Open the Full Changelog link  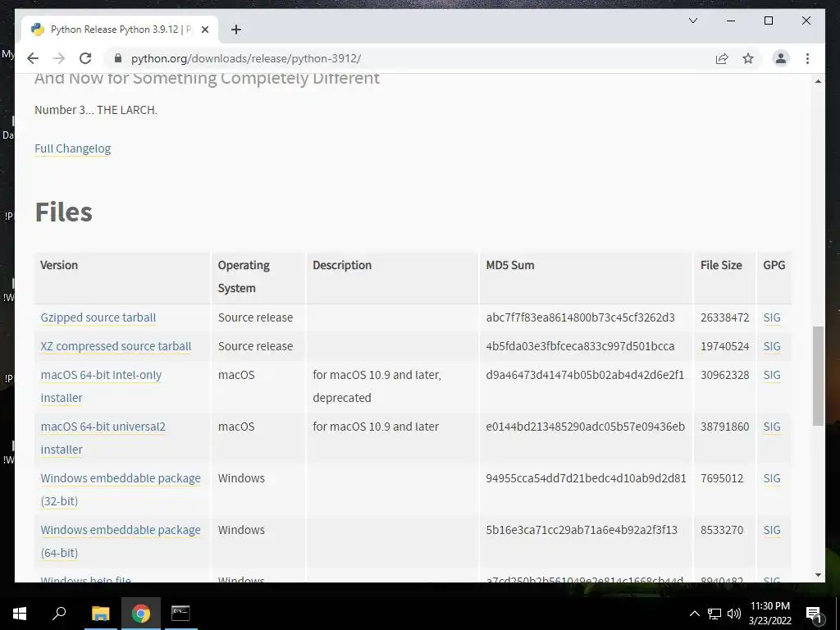tap(72, 148)
